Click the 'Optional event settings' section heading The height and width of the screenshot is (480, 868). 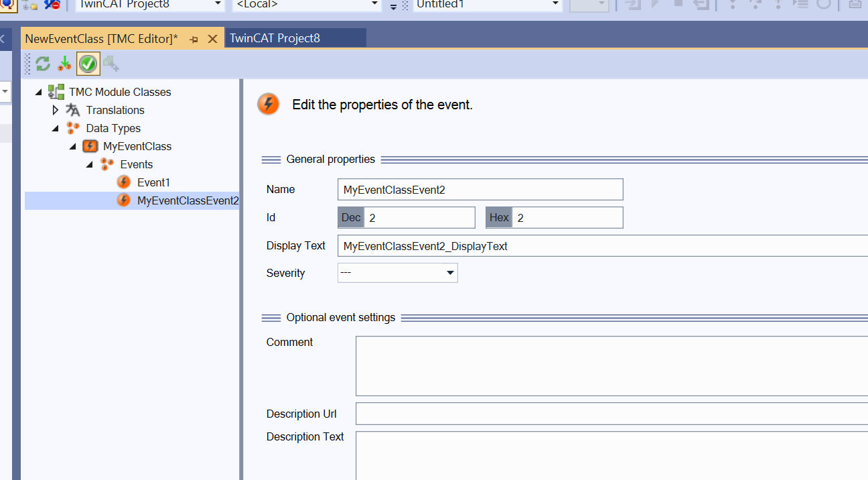[x=341, y=318]
